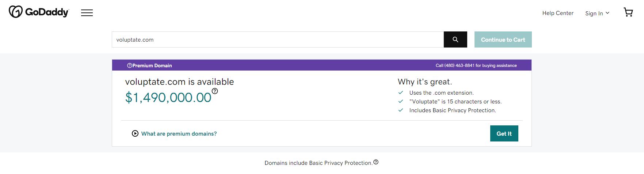Click the Continue to Cart button

point(503,39)
